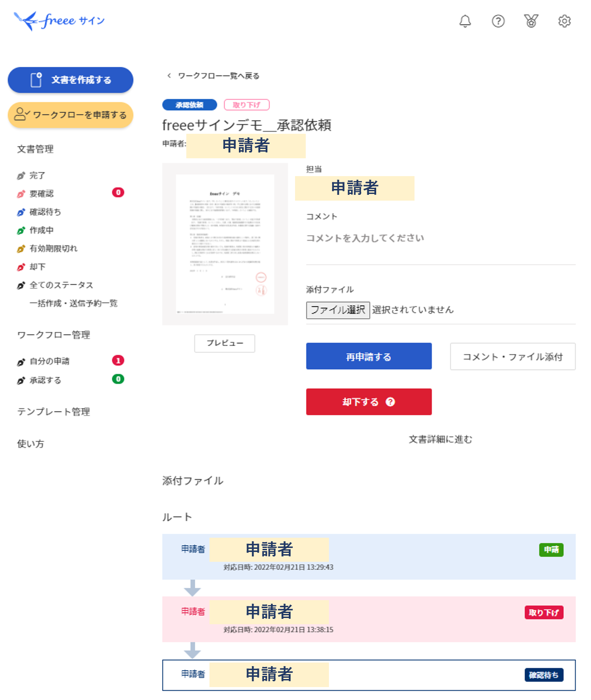This screenshot has width=591, height=700.
Task: Click the freeeサインデモ__承認依頼 title
Action: pos(247,125)
